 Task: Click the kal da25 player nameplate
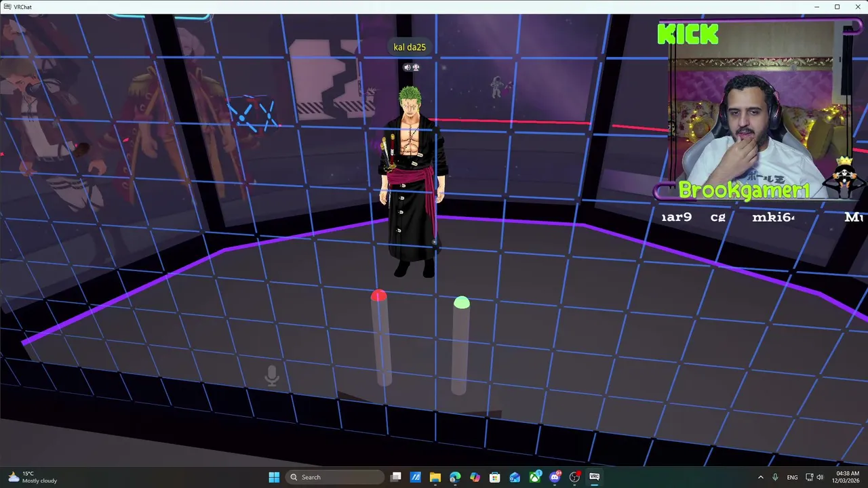tap(410, 47)
